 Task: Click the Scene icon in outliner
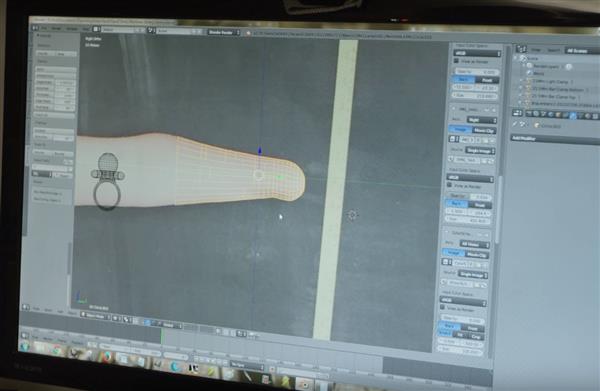coord(523,58)
